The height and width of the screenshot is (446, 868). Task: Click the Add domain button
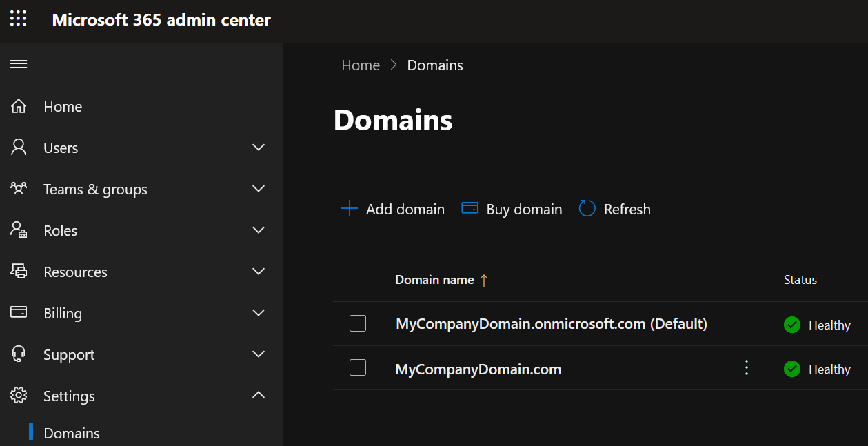(392, 209)
